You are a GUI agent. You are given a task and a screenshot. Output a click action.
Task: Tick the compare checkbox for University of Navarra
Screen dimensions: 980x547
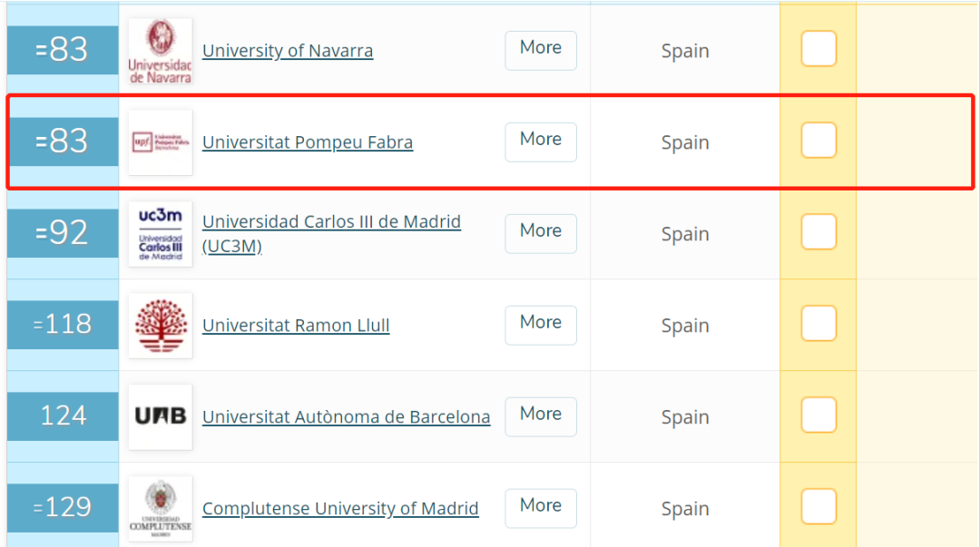(818, 48)
